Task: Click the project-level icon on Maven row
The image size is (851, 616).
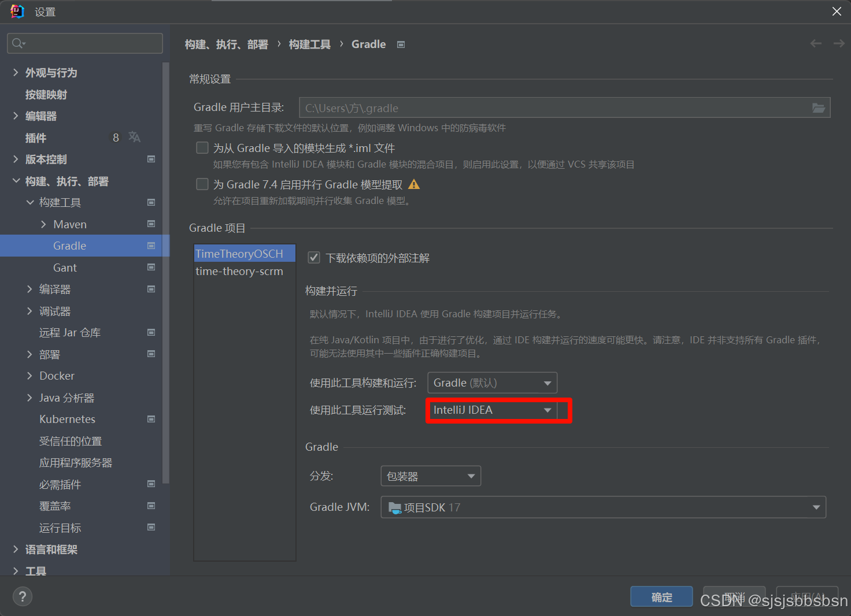Action: click(x=151, y=224)
